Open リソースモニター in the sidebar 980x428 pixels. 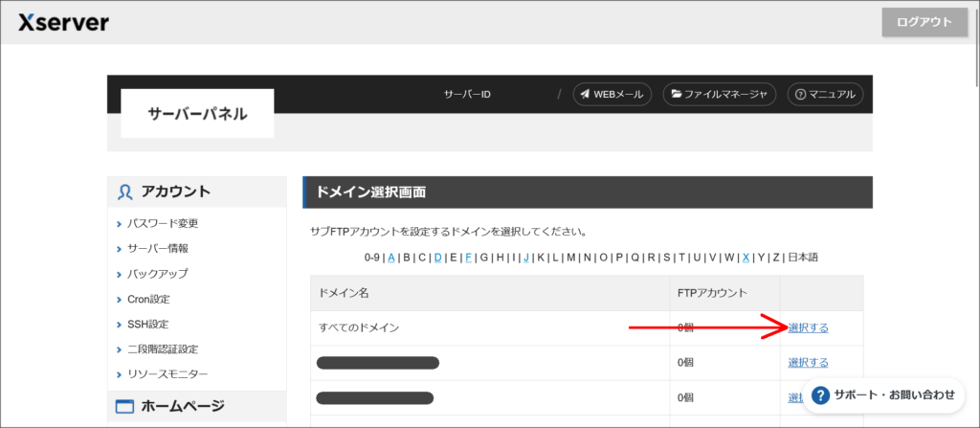[167, 374]
